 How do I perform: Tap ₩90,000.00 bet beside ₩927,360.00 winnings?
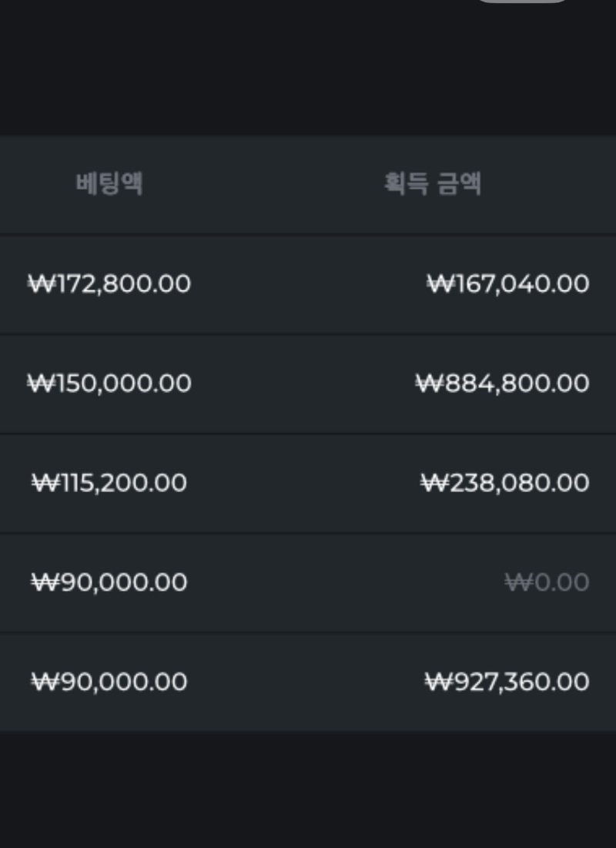click(109, 682)
